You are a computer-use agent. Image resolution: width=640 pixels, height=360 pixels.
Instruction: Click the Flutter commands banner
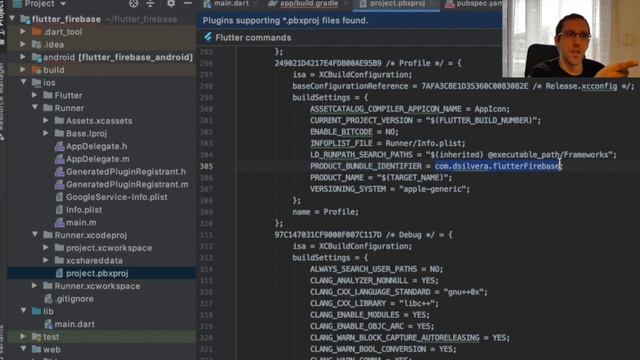pyautogui.click(x=253, y=38)
